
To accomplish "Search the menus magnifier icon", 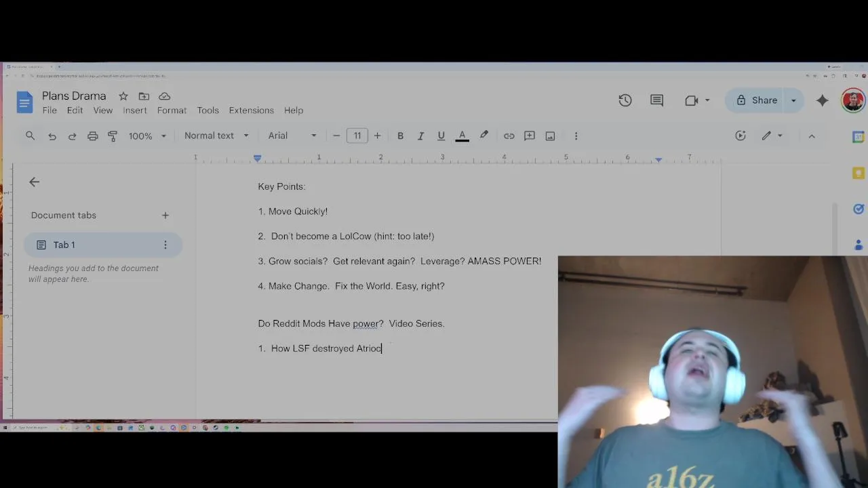I will (x=30, y=136).
